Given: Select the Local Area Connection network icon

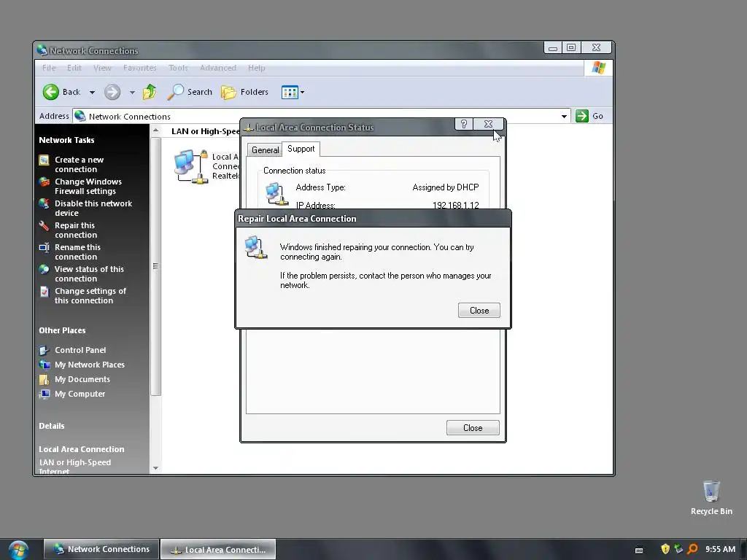Looking at the screenshot, I should [x=191, y=167].
